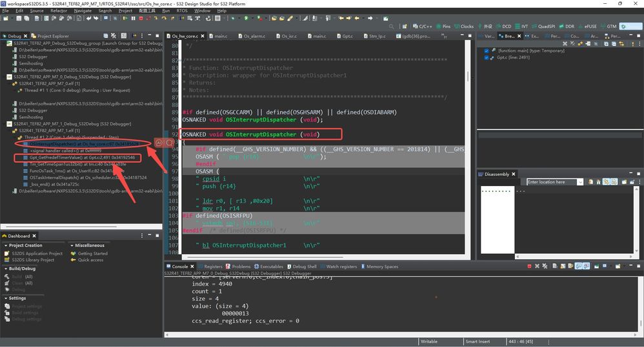
Task: Click the Step Return toolbar icon
Action: [x=172, y=18]
